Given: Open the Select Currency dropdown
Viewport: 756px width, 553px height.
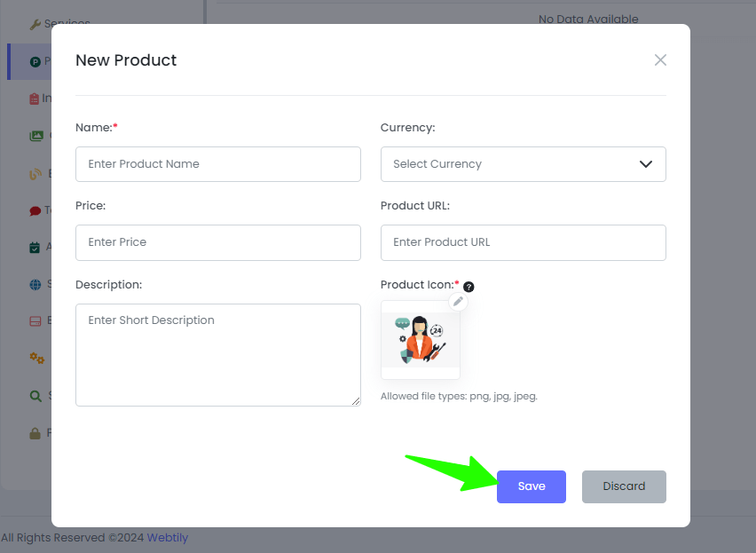Looking at the screenshot, I should (524, 164).
